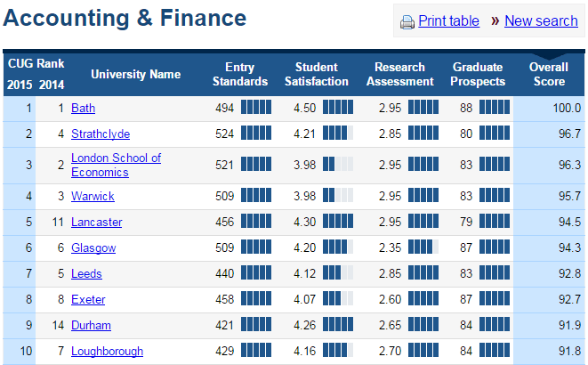
Task: Click Loughborough's Student Satisfaction rating bar
Action: point(338,351)
